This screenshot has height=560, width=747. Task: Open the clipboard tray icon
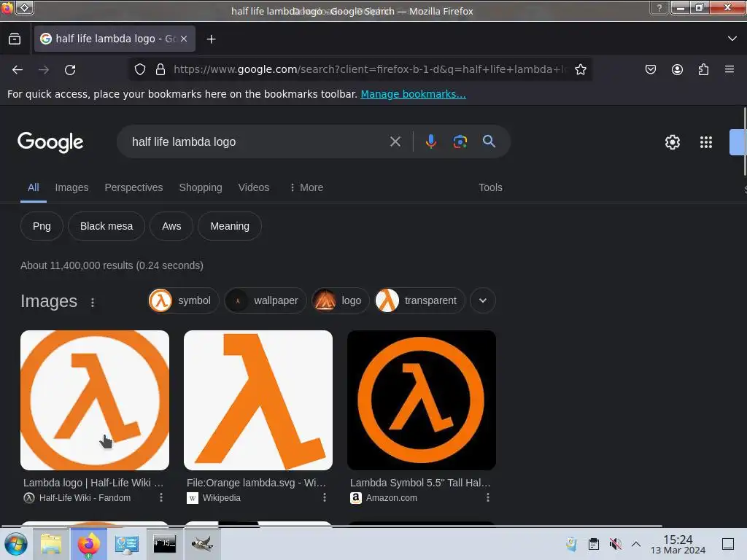point(594,544)
